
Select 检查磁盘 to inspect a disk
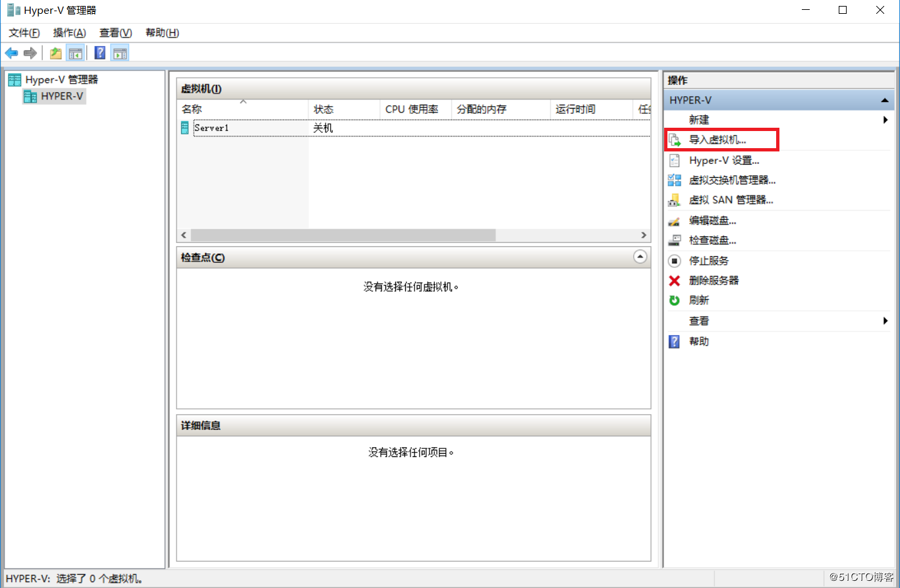click(x=712, y=240)
